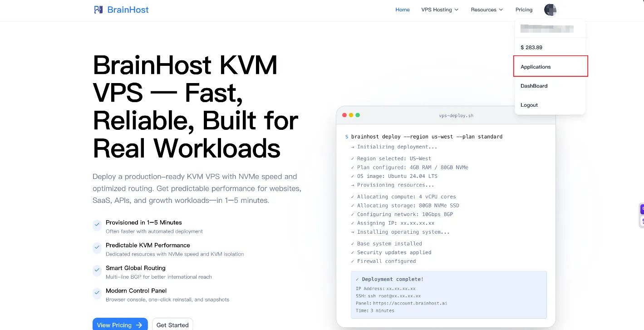
Task: Click the lower floating widget icon on the right
Action: coord(641,222)
